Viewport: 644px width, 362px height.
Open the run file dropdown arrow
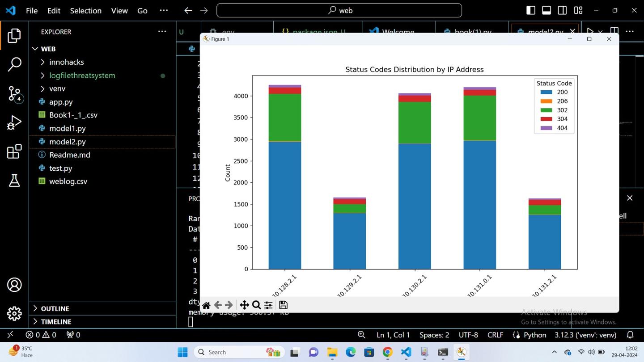(600, 32)
